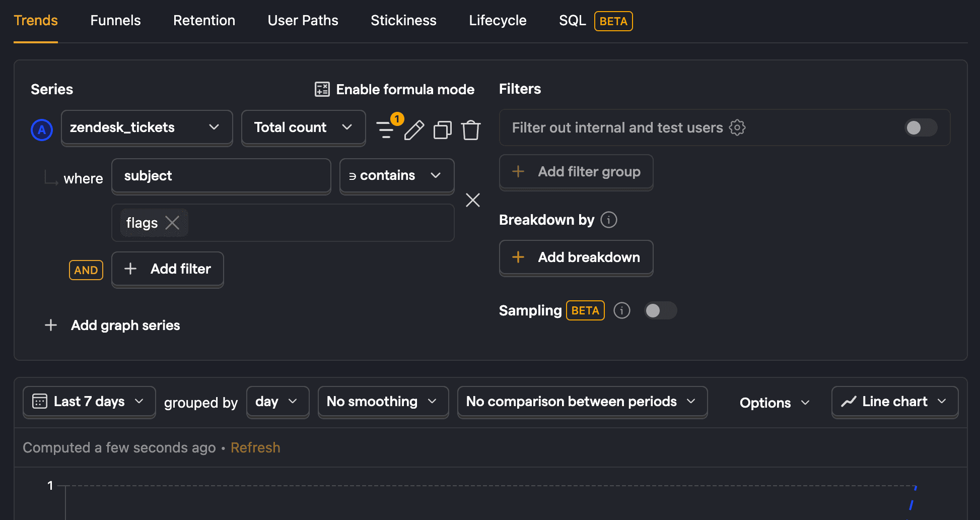Click the Refresh link
The image size is (980, 520).
(x=255, y=447)
